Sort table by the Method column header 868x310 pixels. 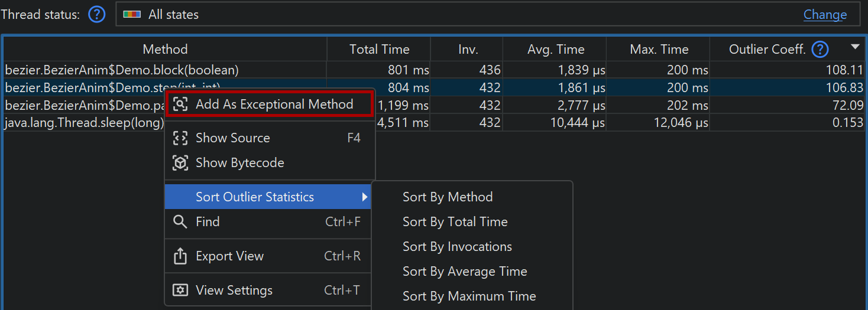click(165, 50)
